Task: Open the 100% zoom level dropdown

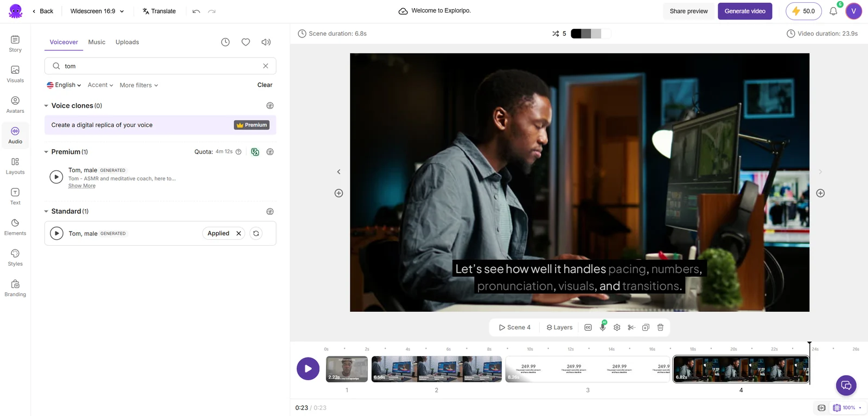Action: tap(847, 408)
